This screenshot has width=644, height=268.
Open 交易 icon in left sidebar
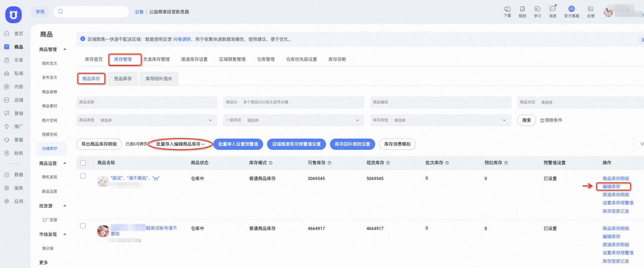click(x=7, y=60)
